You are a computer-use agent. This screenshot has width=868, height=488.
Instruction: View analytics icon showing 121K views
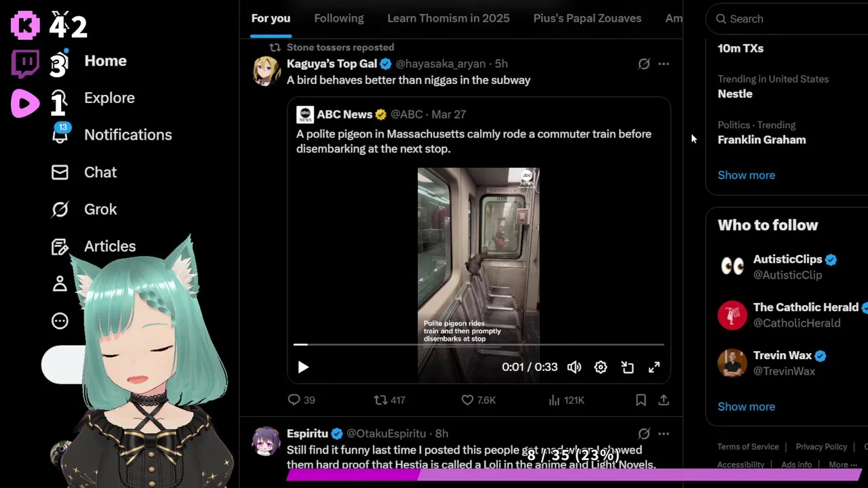click(x=554, y=400)
